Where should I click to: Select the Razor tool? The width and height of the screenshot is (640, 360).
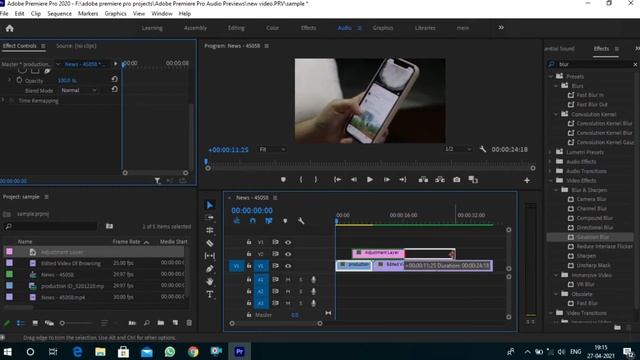click(x=210, y=243)
